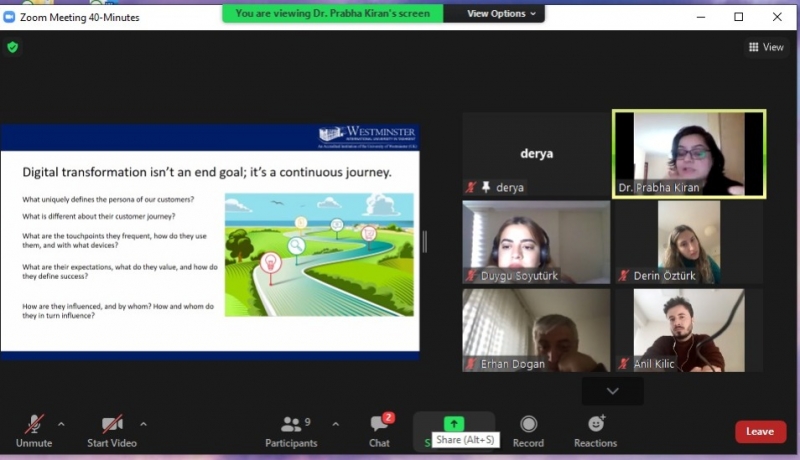The height and width of the screenshot is (460, 800).
Task: Expand video options arrow next to Start Video
Action: (x=143, y=423)
